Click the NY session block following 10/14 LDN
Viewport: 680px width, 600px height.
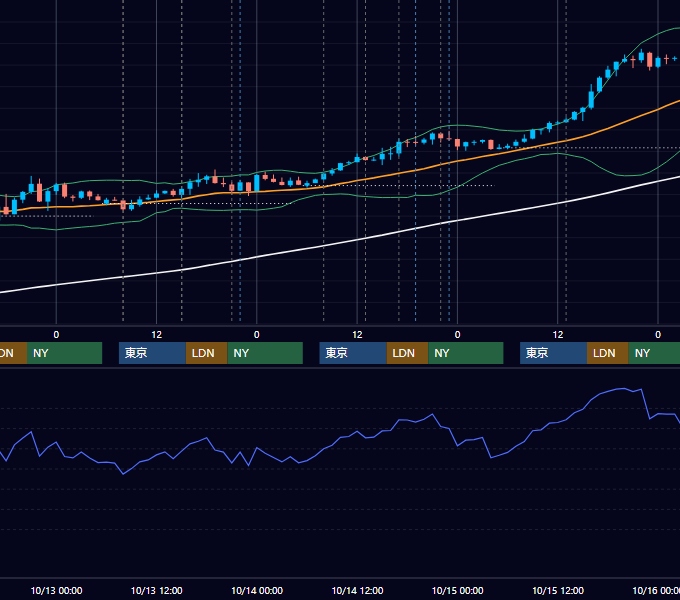coord(466,353)
